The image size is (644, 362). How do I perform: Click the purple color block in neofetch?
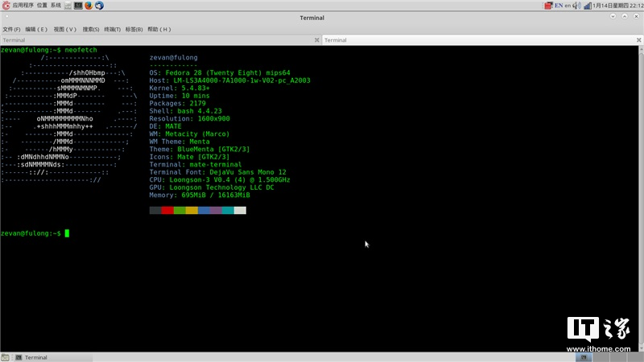pos(216,210)
